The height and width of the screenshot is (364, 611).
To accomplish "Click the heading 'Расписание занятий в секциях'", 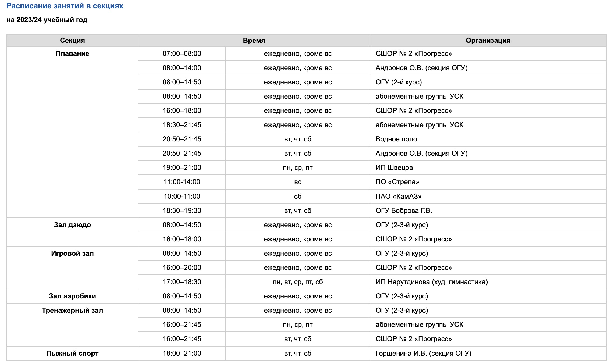I will pyautogui.click(x=65, y=6).
